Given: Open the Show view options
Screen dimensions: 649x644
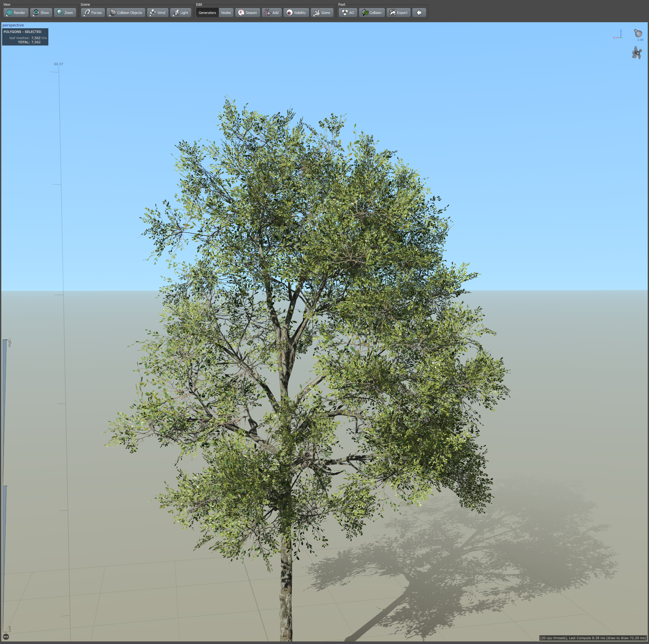Looking at the screenshot, I should coord(41,13).
